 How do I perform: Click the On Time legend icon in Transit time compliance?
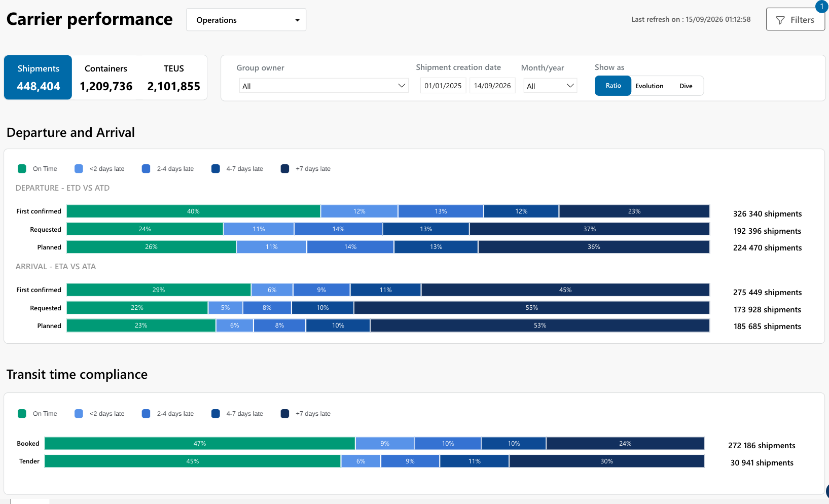(22, 414)
